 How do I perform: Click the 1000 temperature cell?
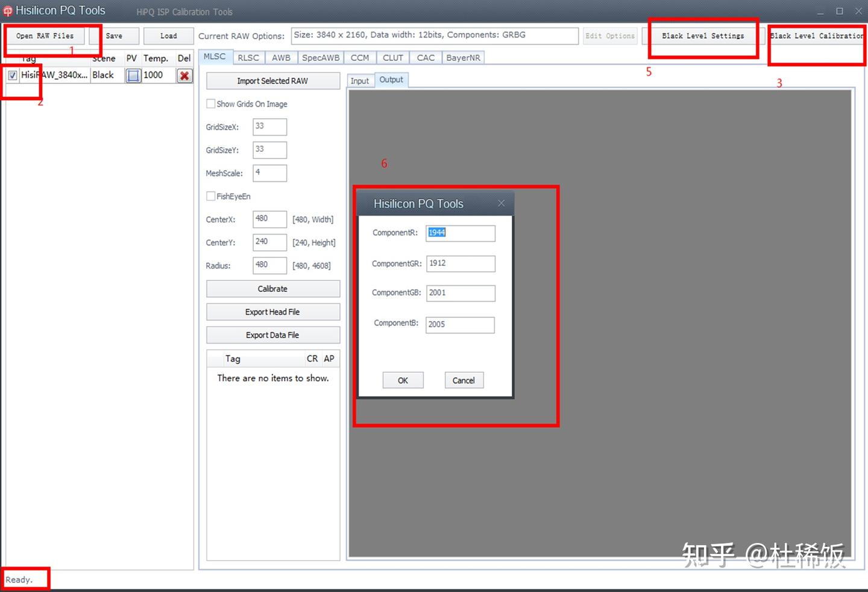(159, 75)
